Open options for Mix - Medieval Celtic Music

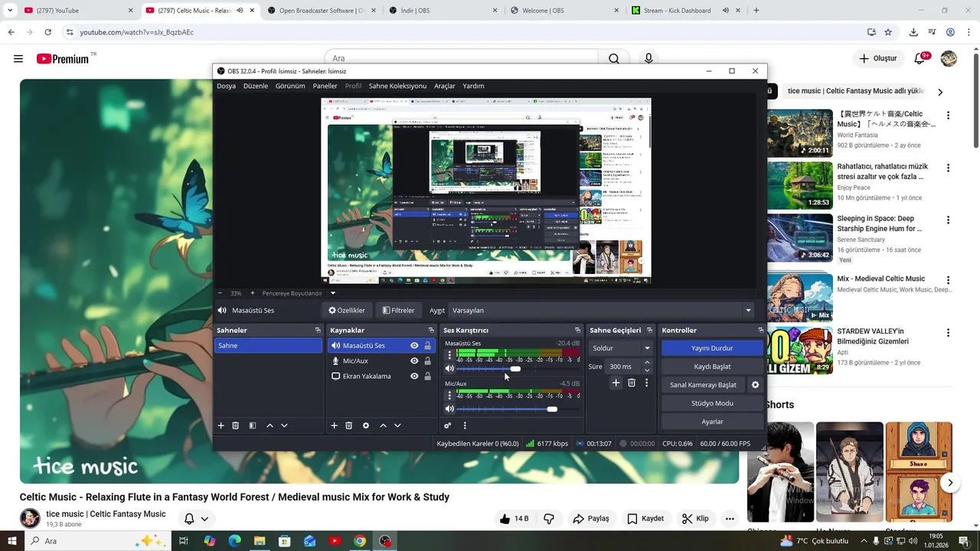pos(948,280)
